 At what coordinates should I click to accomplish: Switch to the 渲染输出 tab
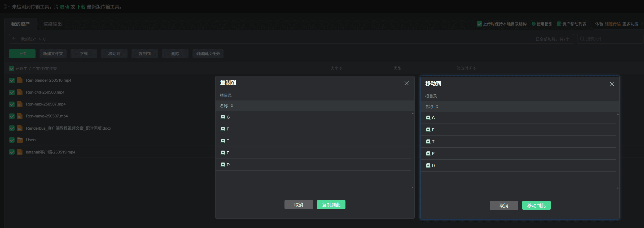(x=52, y=24)
